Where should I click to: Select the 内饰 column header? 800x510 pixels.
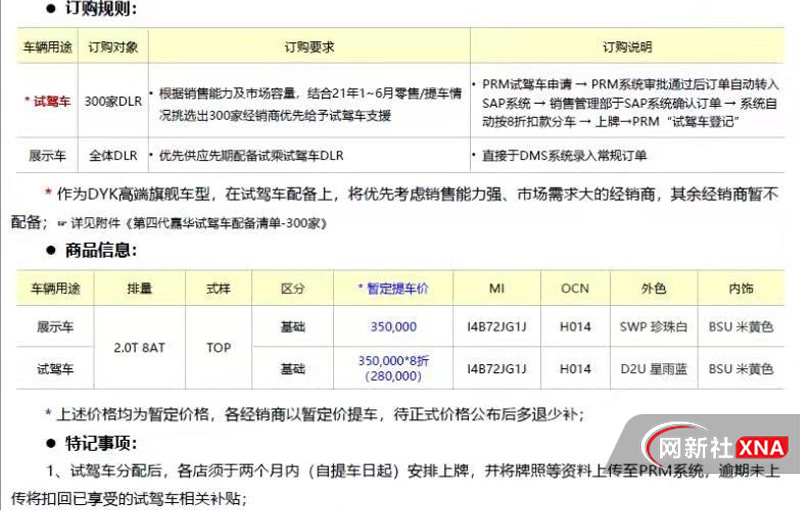[741, 289]
